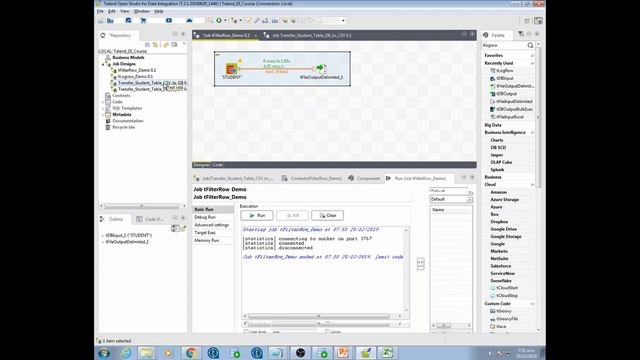Collapse the Recently Used palette section

532,63
